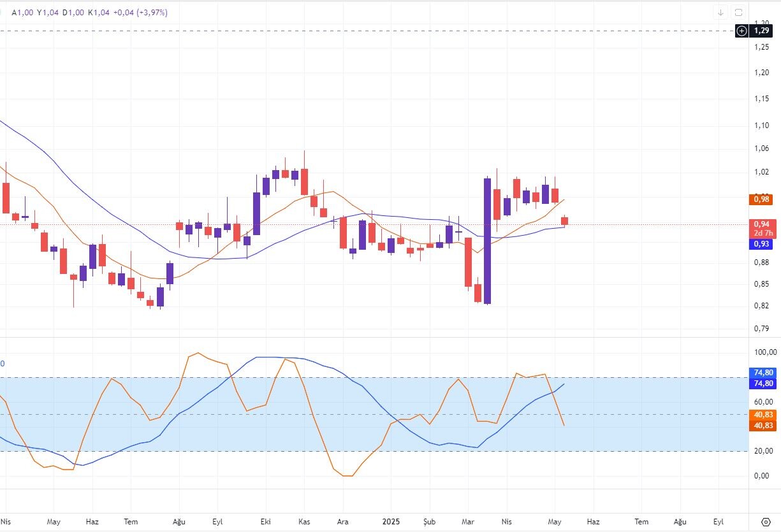Screen dimensions: 781x532
Task: Click the 2025 year marker on the time axis
Action: point(391,522)
